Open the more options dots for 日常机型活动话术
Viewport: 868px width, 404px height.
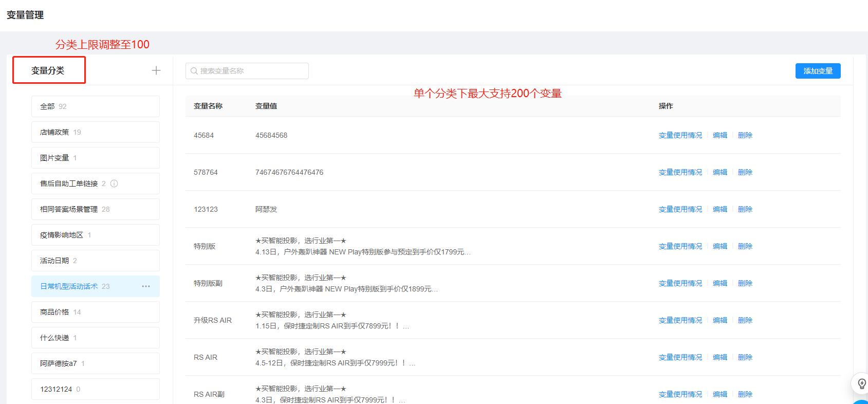coord(146,286)
